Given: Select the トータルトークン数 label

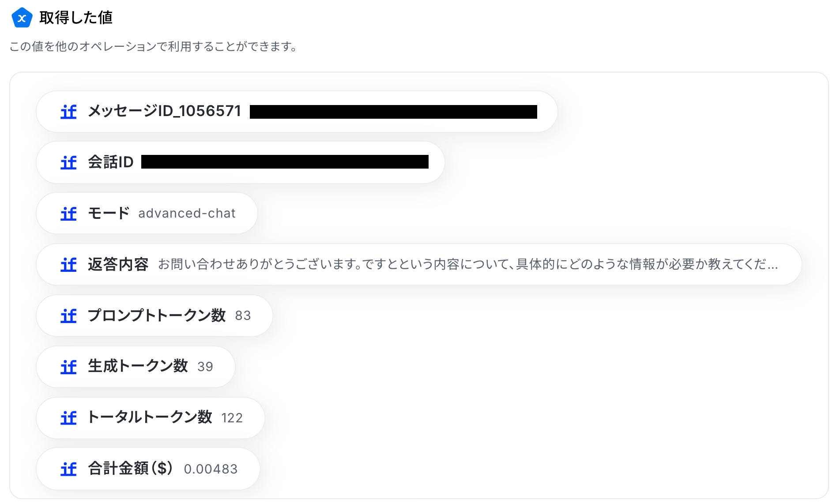Looking at the screenshot, I should 150,417.
